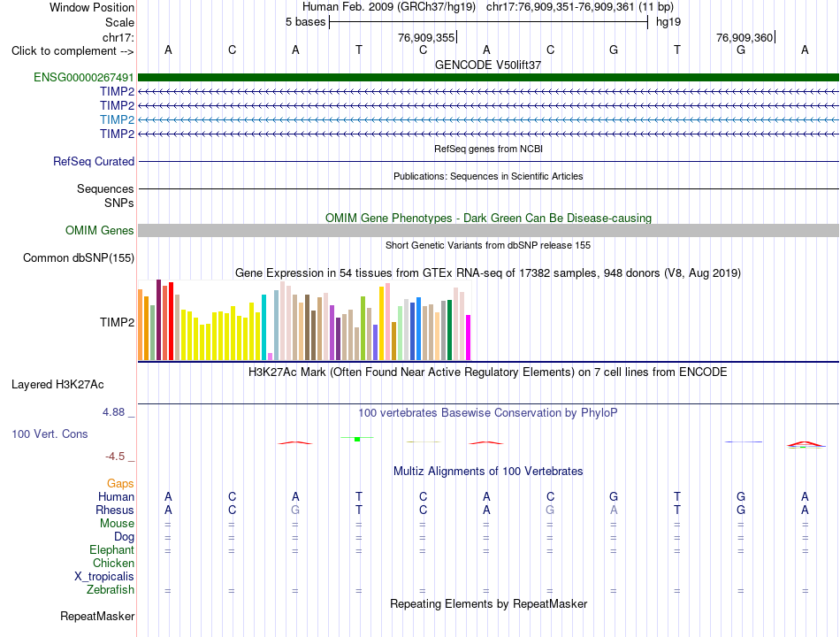Screen dimensions: 840x637
Task: Click "Publications: Sequences in Scientific Articles" title
Action: [488, 176]
